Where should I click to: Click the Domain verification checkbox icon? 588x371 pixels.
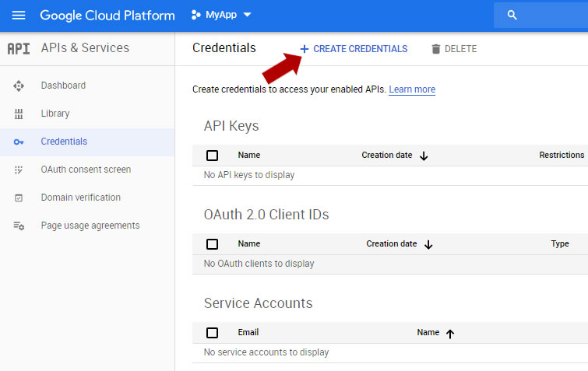pos(19,198)
